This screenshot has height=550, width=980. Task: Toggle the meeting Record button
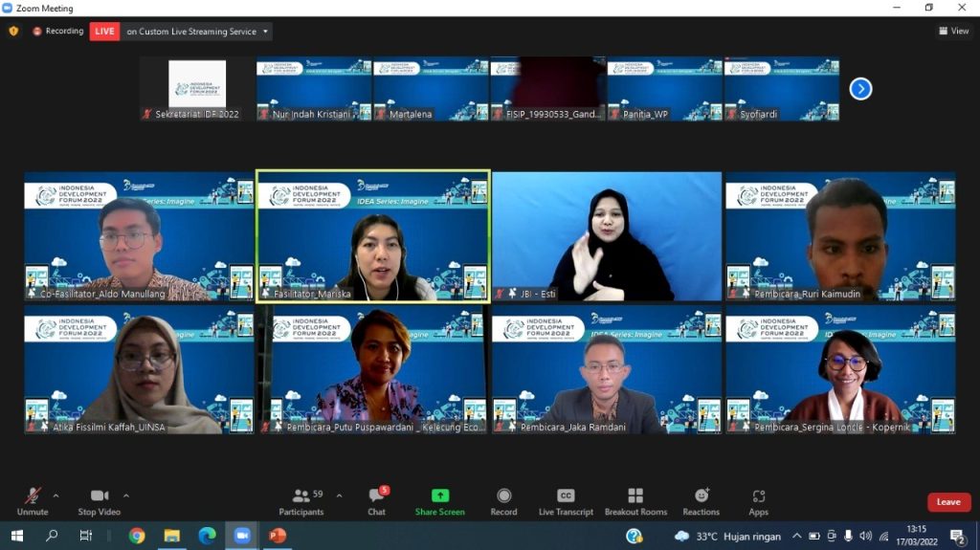tap(503, 500)
